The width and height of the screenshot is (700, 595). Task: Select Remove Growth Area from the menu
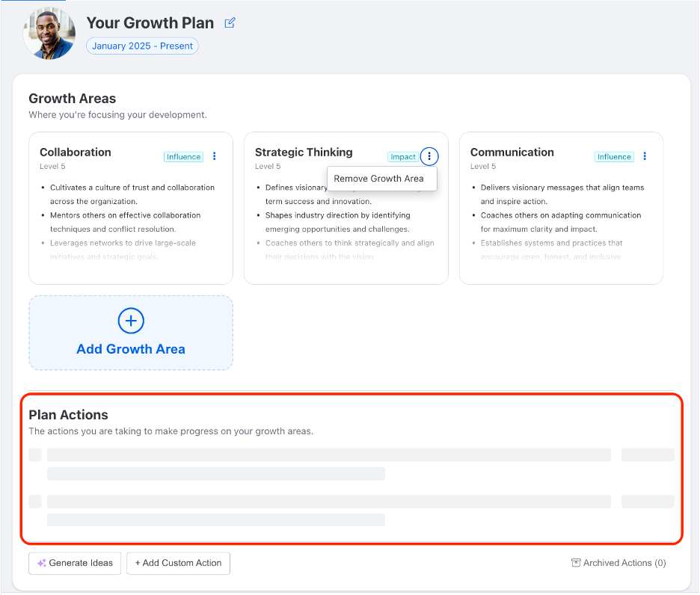[378, 179]
